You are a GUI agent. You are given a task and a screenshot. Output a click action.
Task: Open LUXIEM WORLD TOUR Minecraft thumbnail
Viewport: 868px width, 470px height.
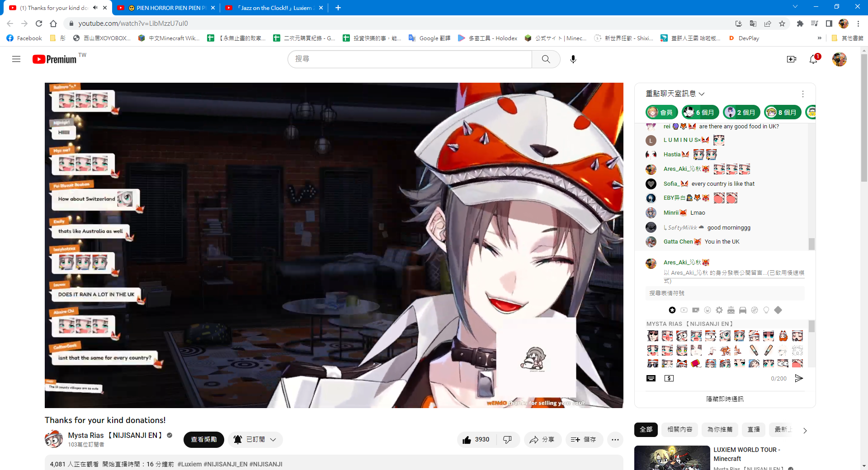[672, 458]
